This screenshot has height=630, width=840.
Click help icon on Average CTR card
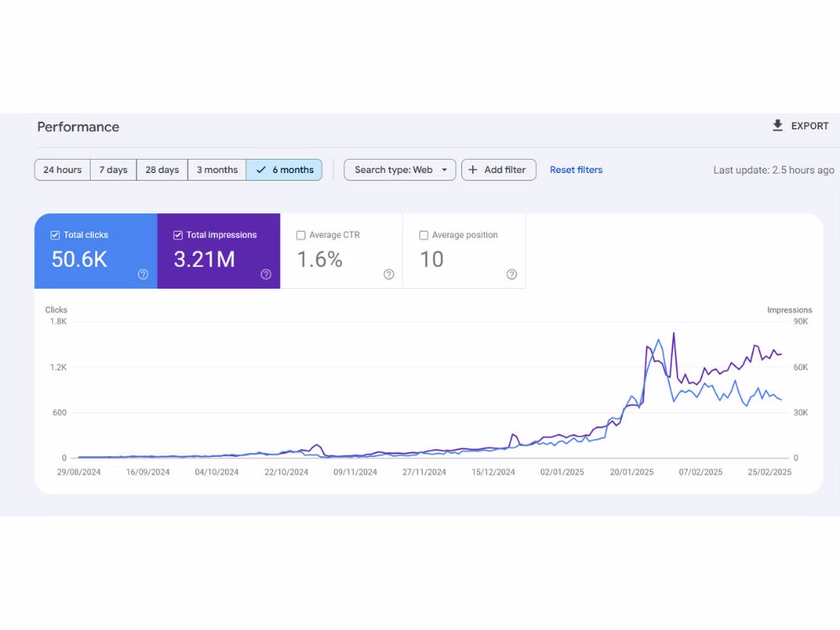389,274
